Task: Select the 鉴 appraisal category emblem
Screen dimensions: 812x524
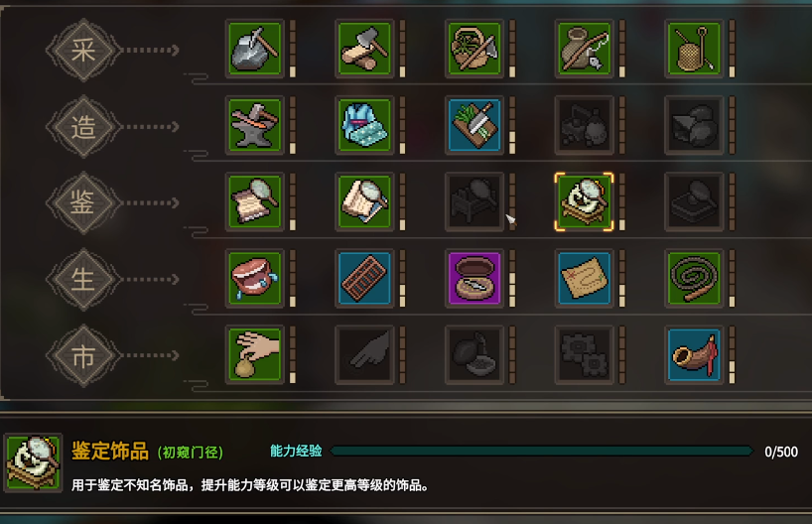Action: [83, 202]
